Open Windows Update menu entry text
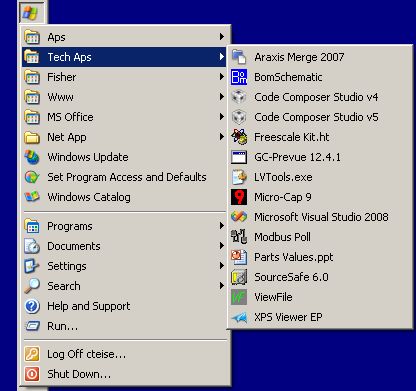Screen dimensions: 416x391 click(x=88, y=157)
